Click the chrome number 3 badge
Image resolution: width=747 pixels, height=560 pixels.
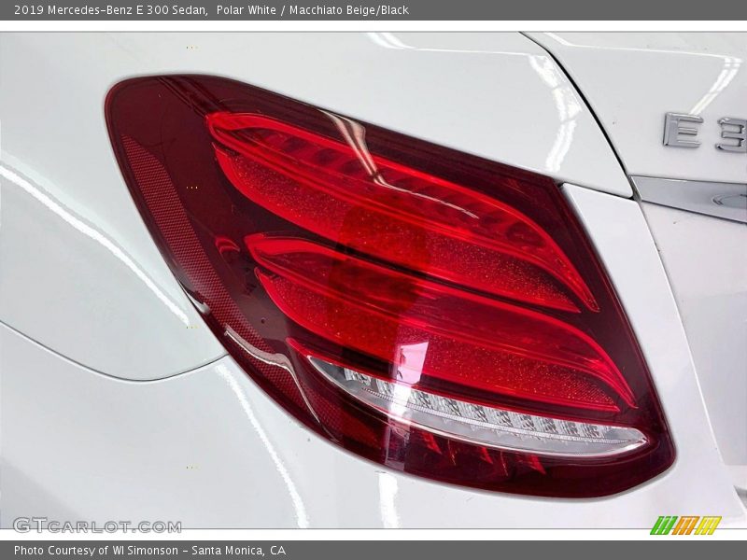pyautogui.click(x=732, y=132)
